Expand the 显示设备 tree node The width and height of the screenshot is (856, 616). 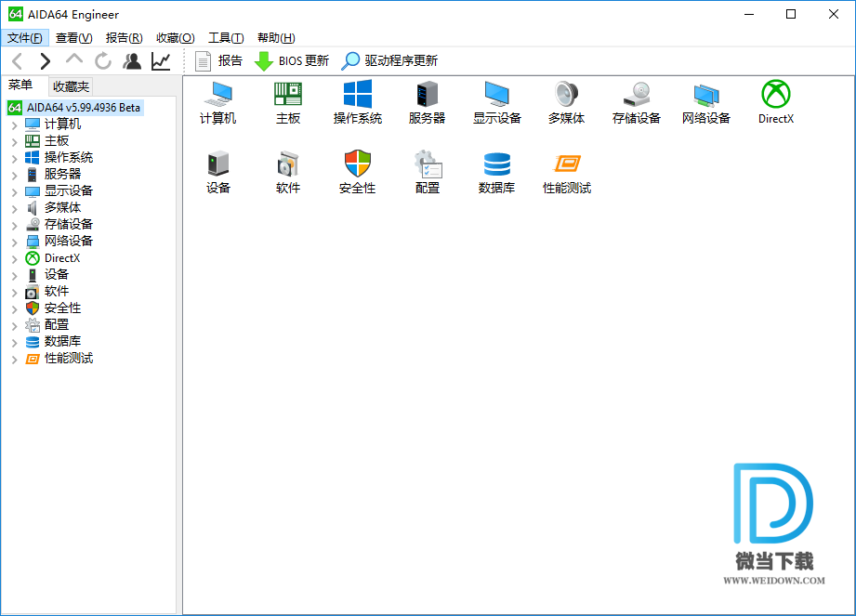pyautogui.click(x=14, y=192)
